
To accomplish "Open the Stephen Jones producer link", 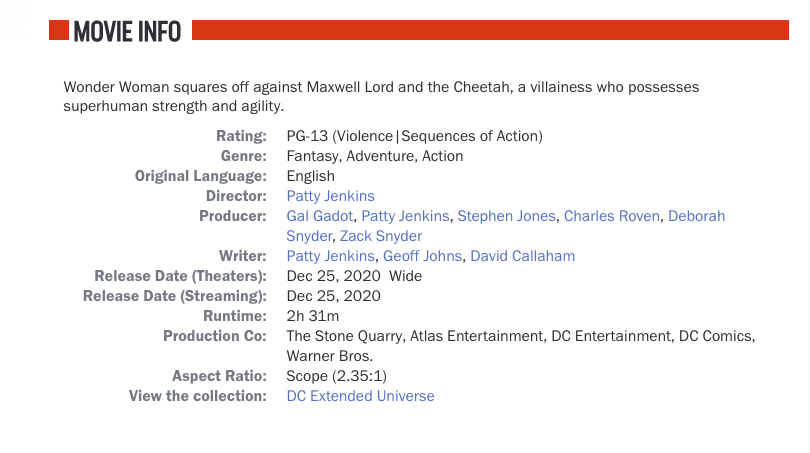I will (507, 216).
